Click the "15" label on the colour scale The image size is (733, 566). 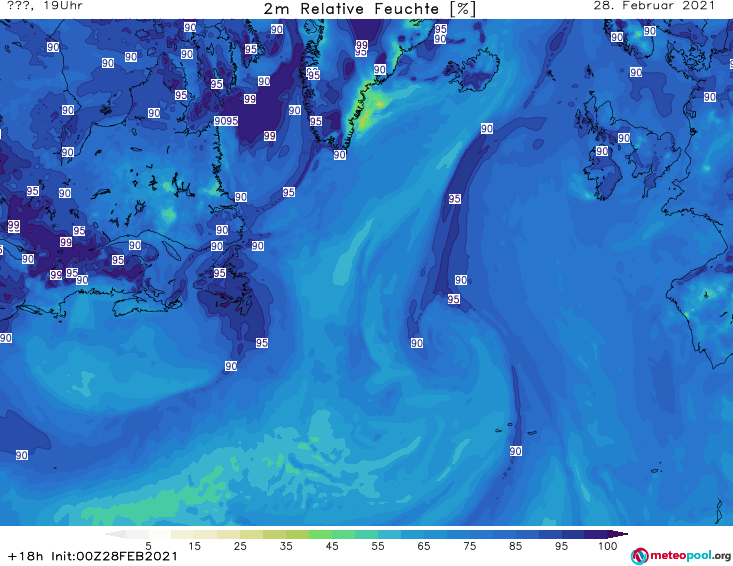[194, 546]
